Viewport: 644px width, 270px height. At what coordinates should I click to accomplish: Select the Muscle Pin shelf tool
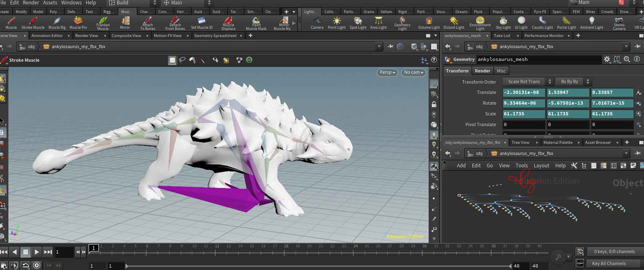click(x=78, y=23)
